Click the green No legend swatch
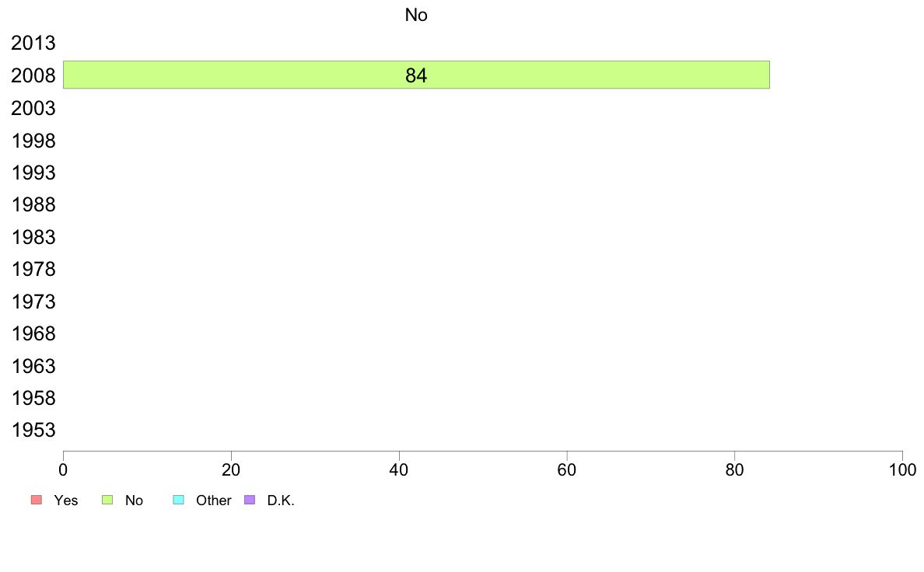Image resolution: width=924 pixels, height=572 pixels. [x=107, y=500]
